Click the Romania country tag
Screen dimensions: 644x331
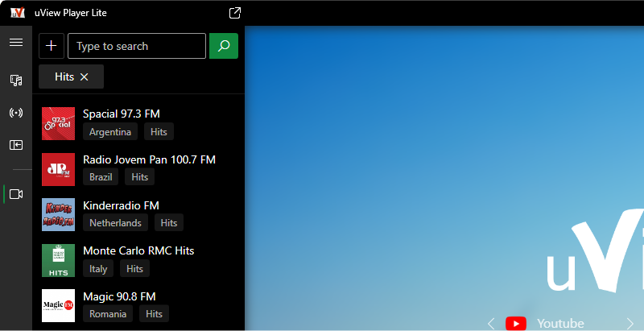click(x=108, y=314)
